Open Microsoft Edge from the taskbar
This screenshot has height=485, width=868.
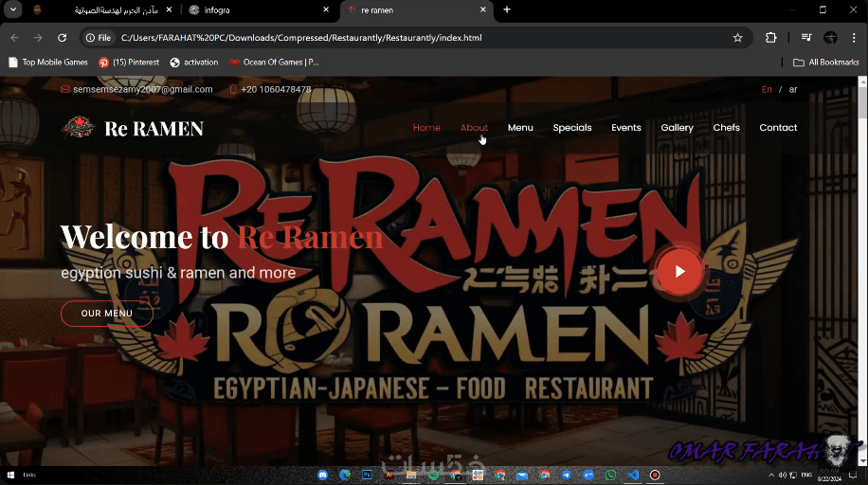point(345,475)
